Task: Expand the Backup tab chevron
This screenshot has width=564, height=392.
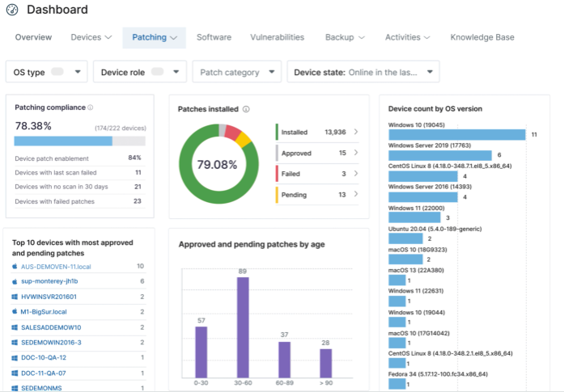Action: pos(362,38)
